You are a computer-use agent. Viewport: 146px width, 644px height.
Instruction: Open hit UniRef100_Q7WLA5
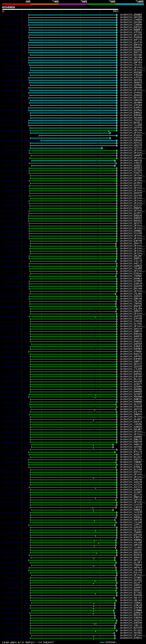(131, 605)
